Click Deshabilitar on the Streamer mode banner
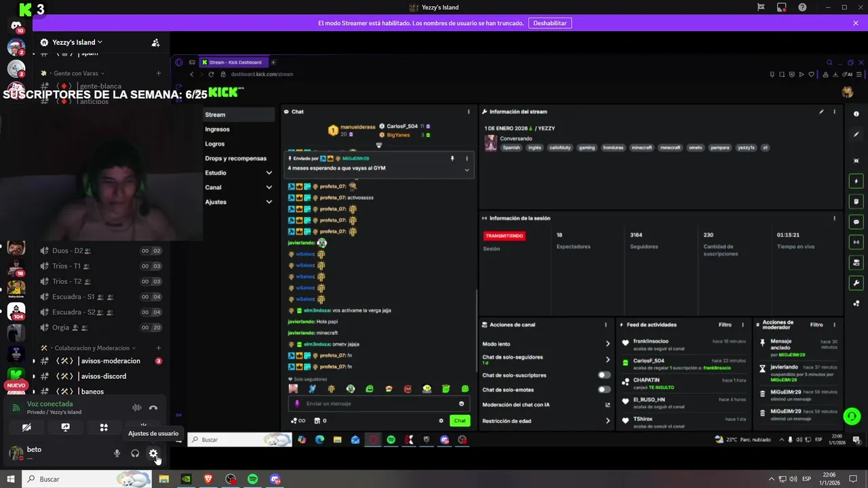The width and height of the screenshot is (868, 488). [550, 23]
